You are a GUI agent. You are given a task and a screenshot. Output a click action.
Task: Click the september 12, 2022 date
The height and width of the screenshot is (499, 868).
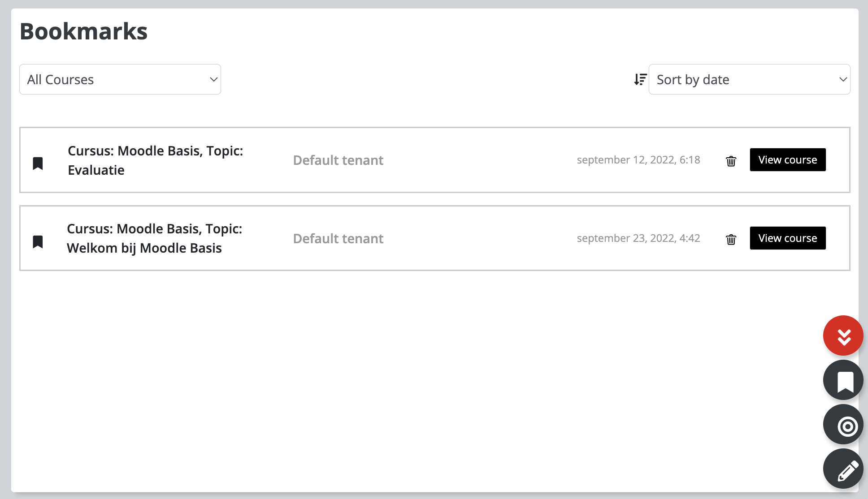[638, 160]
